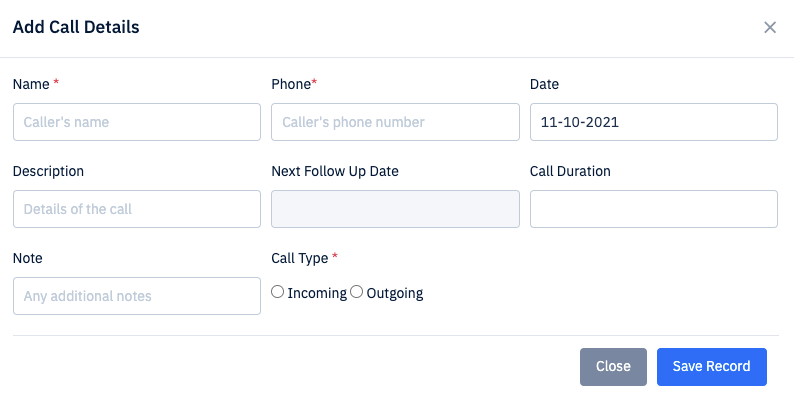The image size is (794, 412).
Task: Focus the Caller's name input field
Action: 137,122
